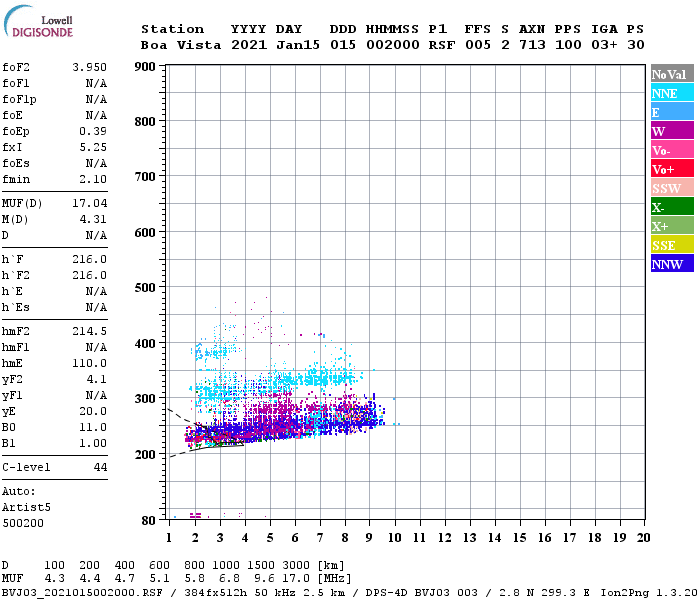Viewport: 700px width, 600px height.
Task: Click the MUF 4.3 value for 100 km
Action: 54,579
